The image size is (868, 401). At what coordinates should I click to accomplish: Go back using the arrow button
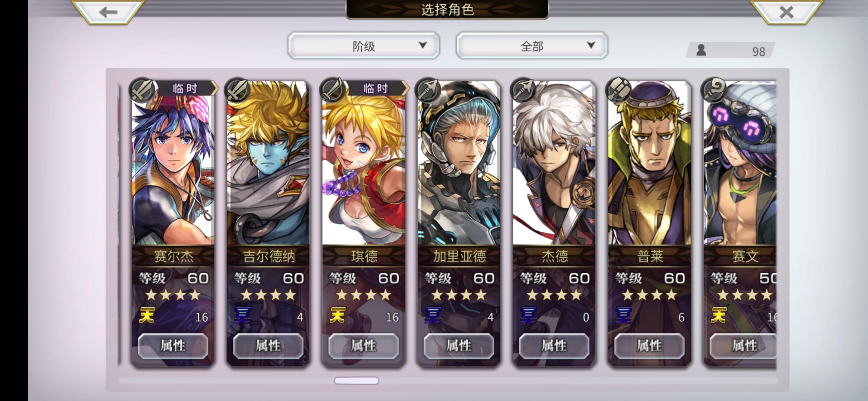point(108,12)
